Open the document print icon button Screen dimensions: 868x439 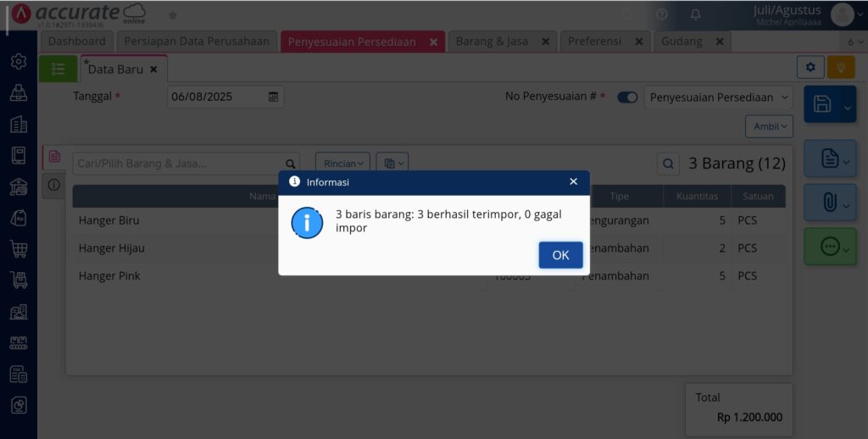click(829, 158)
